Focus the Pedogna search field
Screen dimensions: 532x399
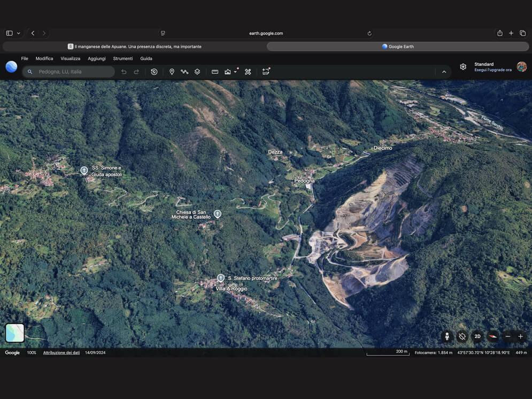[68, 72]
